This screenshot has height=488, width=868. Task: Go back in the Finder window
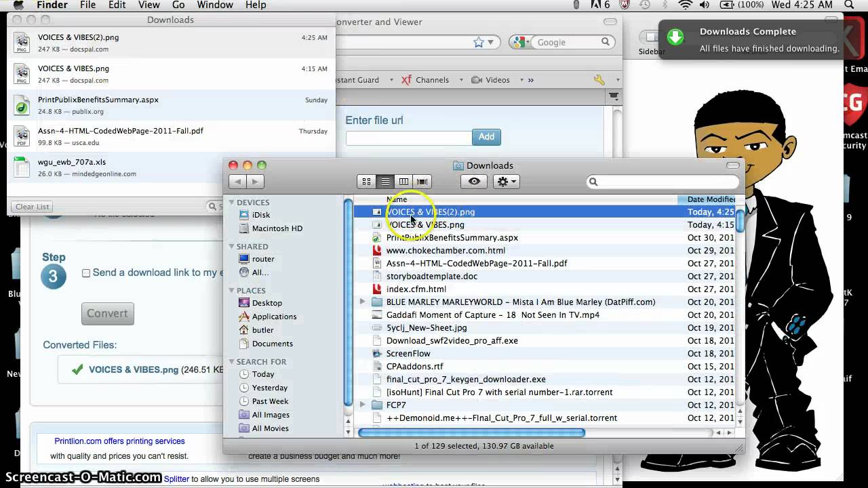point(237,182)
